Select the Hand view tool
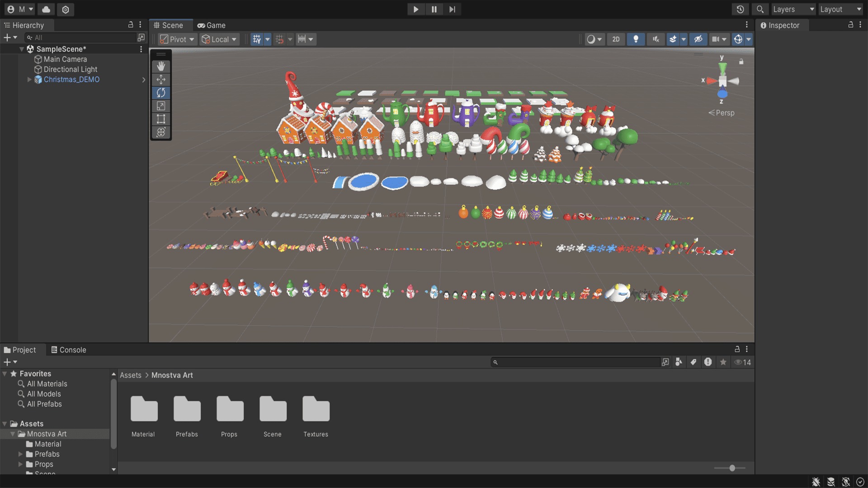Screen dimensions: 868x488 pyautogui.click(x=161, y=66)
